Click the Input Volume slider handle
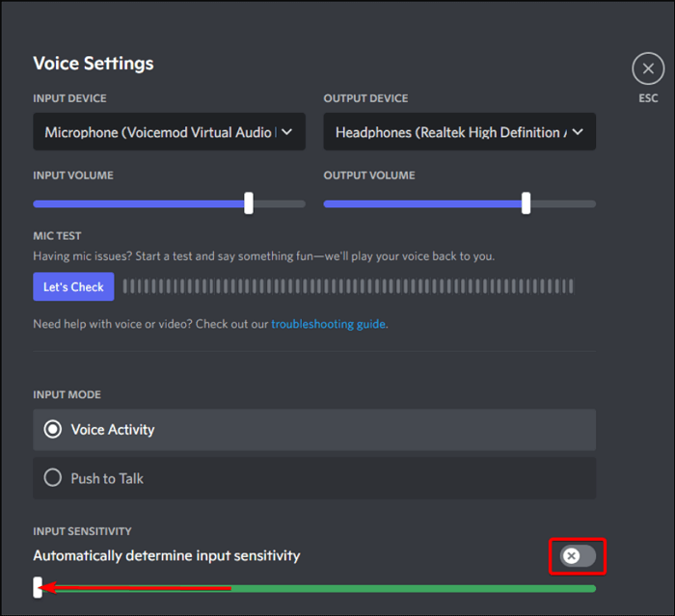The image size is (675, 616). click(249, 203)
